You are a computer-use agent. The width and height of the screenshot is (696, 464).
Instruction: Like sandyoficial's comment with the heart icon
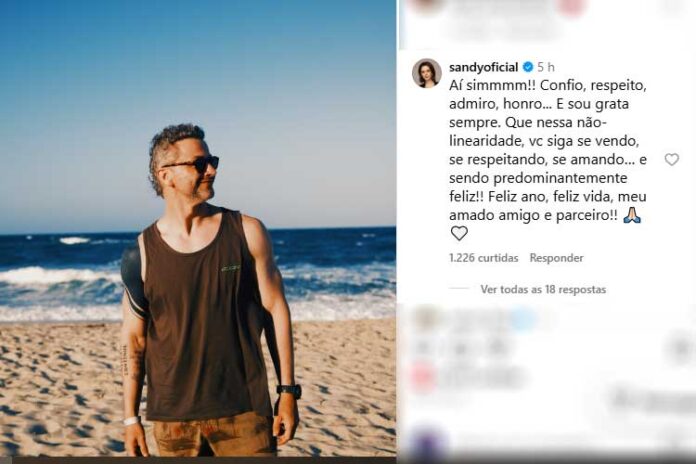[672, 159]
